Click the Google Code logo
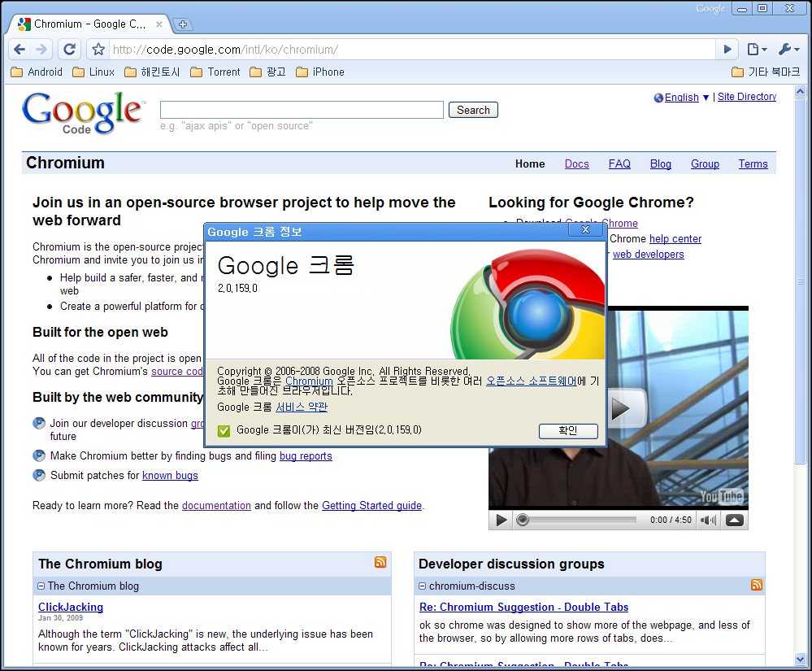 (x=83, y=112)
